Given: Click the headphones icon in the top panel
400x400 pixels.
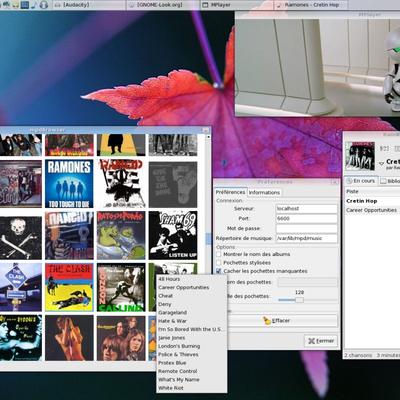Looking at the screenshot, I should click(44, 5).
